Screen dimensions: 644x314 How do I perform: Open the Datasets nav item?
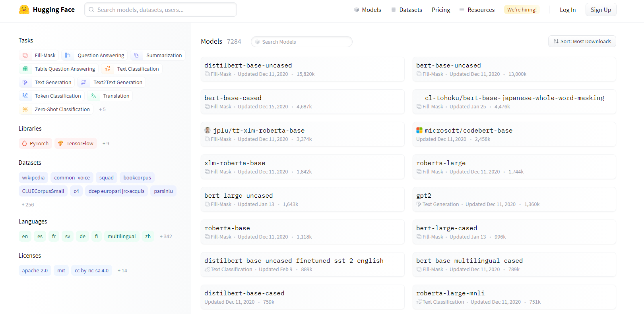point(407,10)
